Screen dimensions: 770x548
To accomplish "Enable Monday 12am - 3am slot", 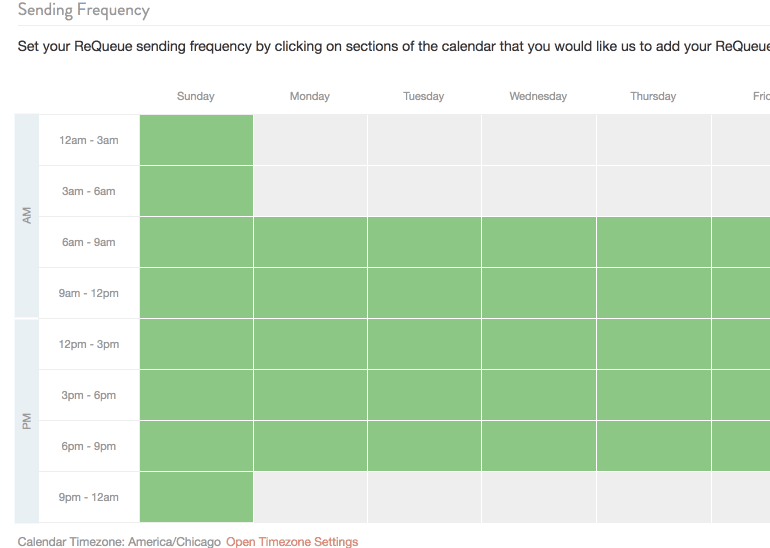I will click(x=310, y=140).
